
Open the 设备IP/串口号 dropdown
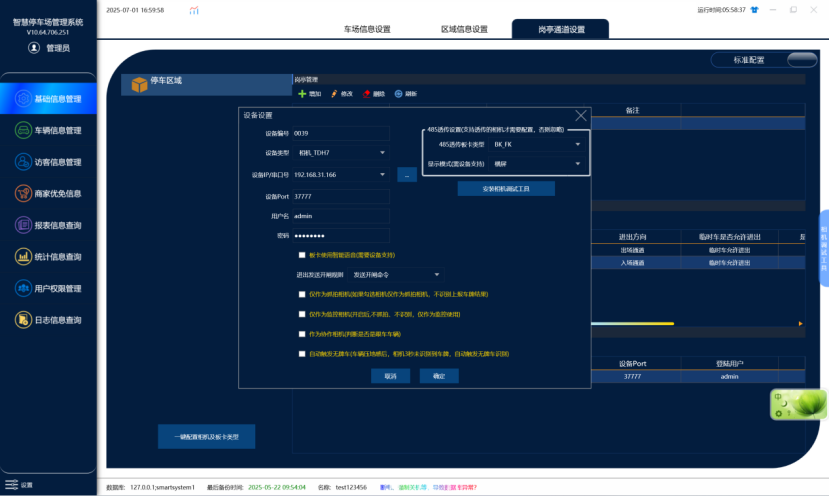tap(341, 175)
